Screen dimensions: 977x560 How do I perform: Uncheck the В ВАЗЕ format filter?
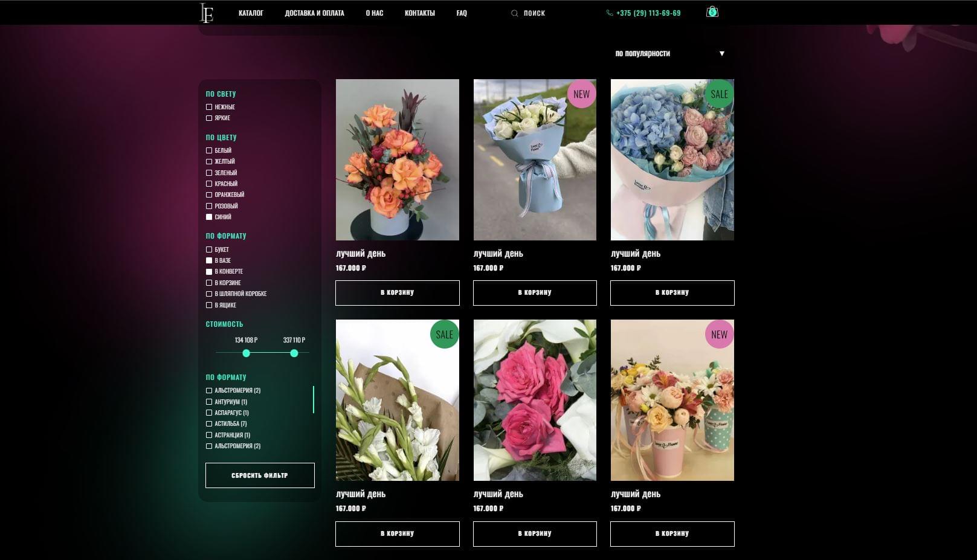tap(209, 260)
